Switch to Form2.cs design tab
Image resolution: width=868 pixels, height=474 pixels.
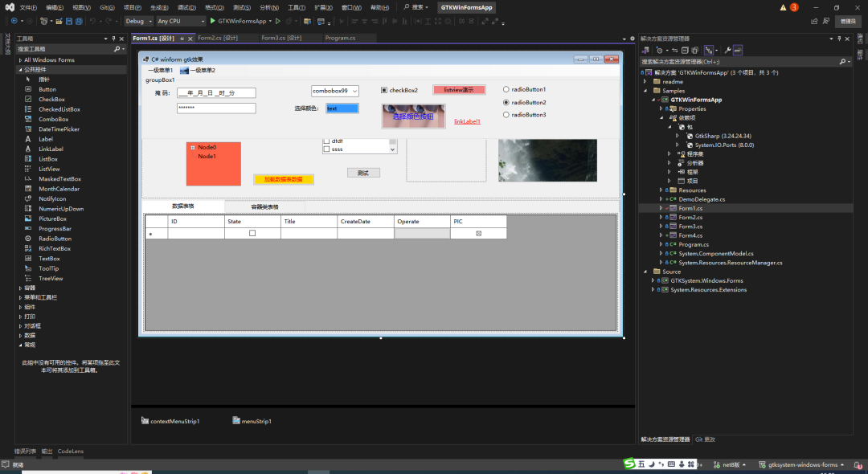click(x=218, y=38)
